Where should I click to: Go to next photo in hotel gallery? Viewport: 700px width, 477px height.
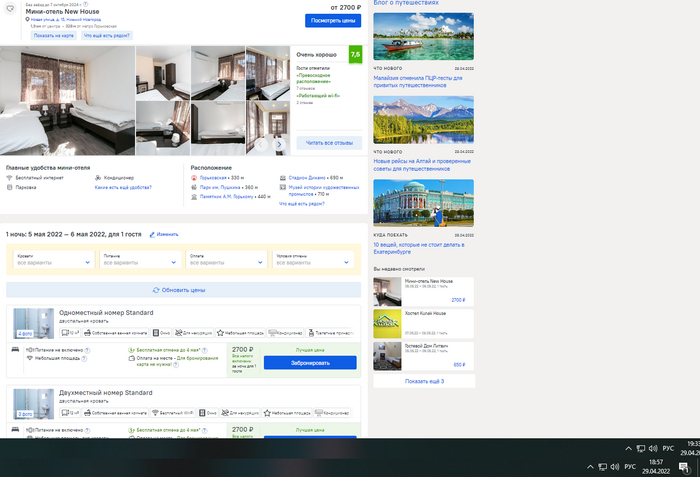(279, 144)
